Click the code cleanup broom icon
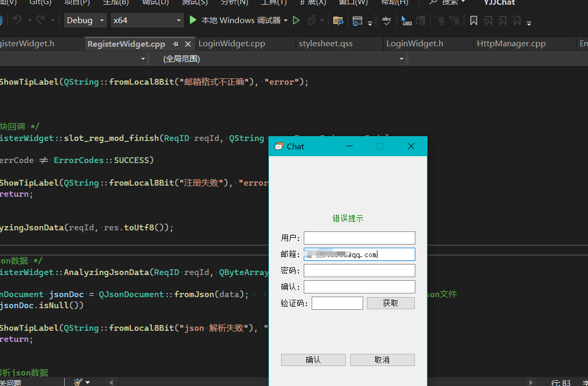The width and height of the screenshot is (588, 386). pyautogui.click(x=78, y=382)
